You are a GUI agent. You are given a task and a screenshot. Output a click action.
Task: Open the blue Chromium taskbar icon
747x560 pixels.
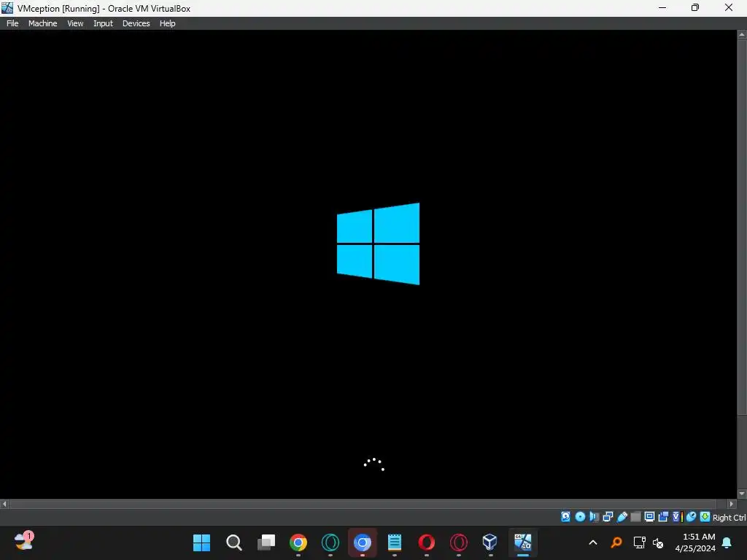coord(362,542)
